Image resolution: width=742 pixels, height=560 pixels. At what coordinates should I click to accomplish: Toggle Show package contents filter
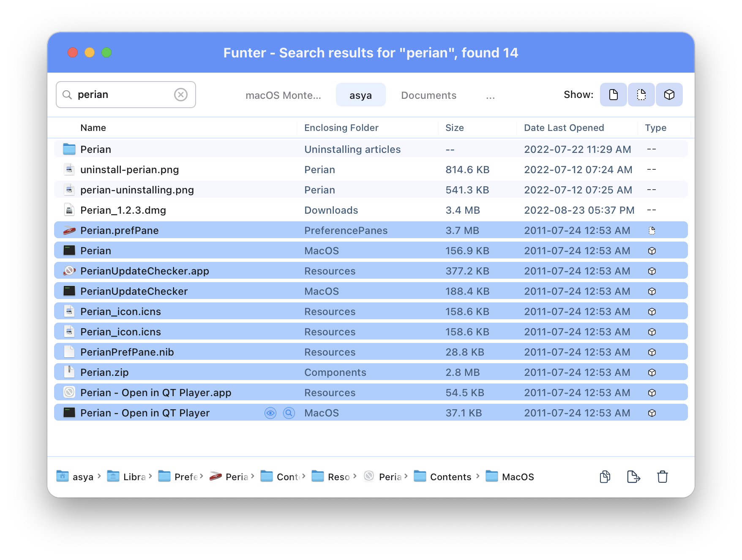[x=669, y=95]
